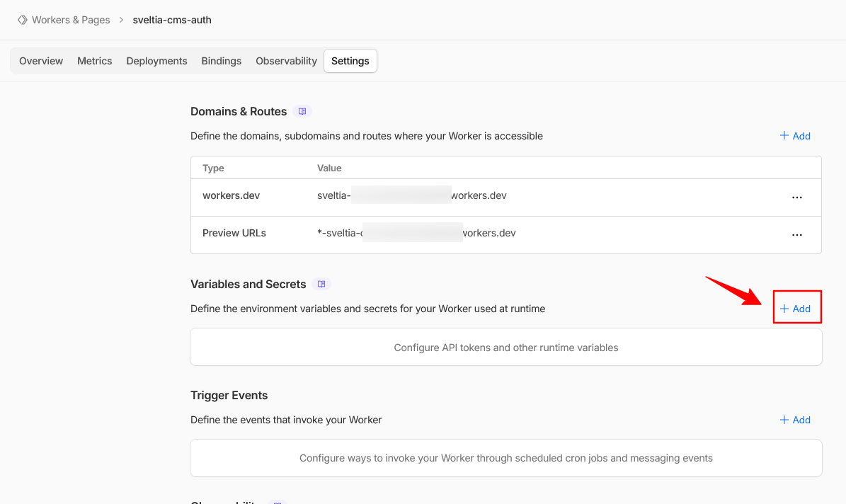
Task: Add a Trigger Event
Action: pos(795,420)
